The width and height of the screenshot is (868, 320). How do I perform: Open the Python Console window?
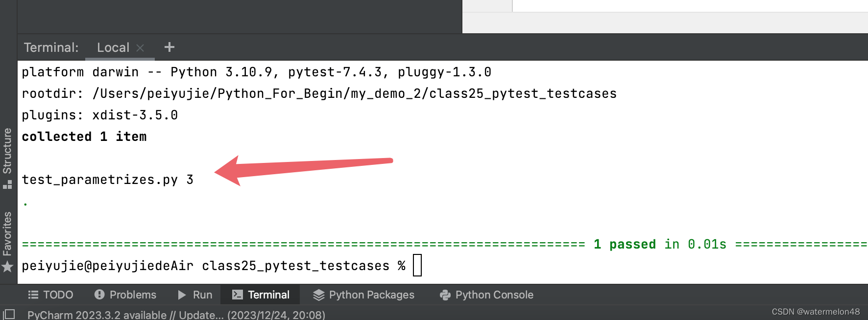pos(487,295)
